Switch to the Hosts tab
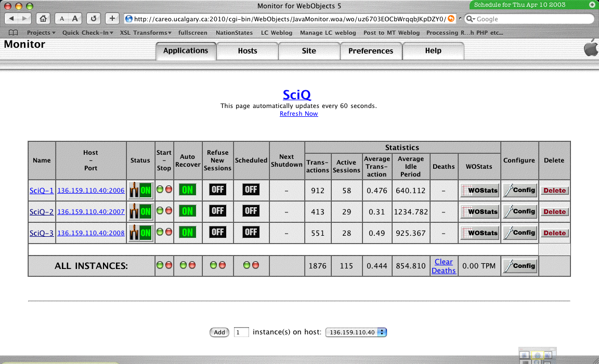 click(x=248, y=51)
